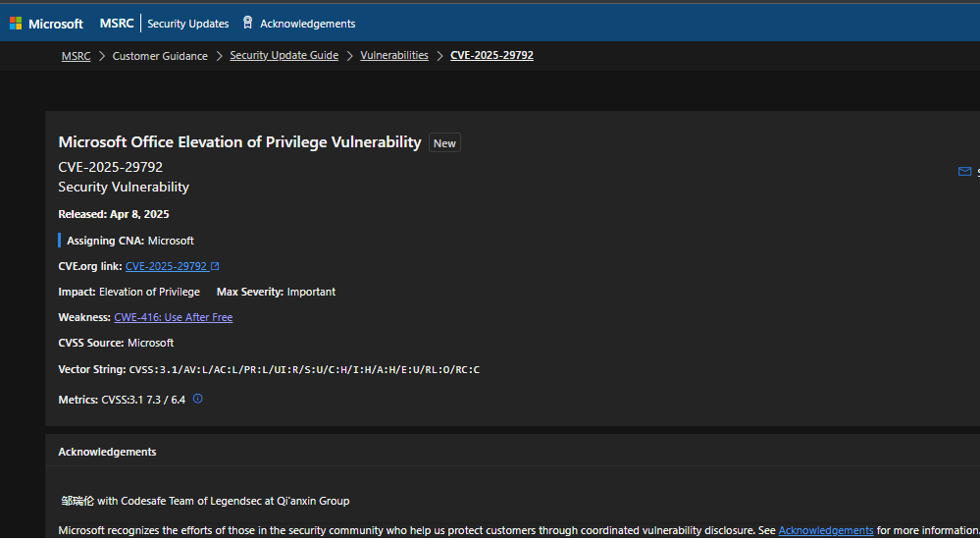Click the external-link icon after CVE.org link

click(215, 266)
